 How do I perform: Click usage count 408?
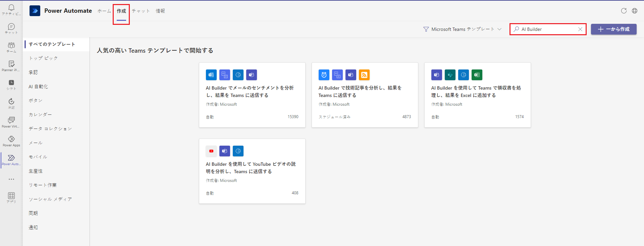tap(295, 193)
